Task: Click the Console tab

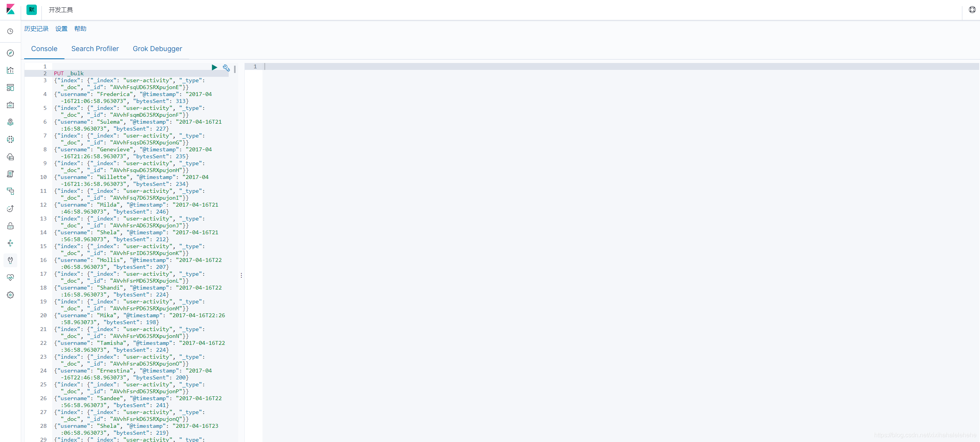Action: [44, 48]
